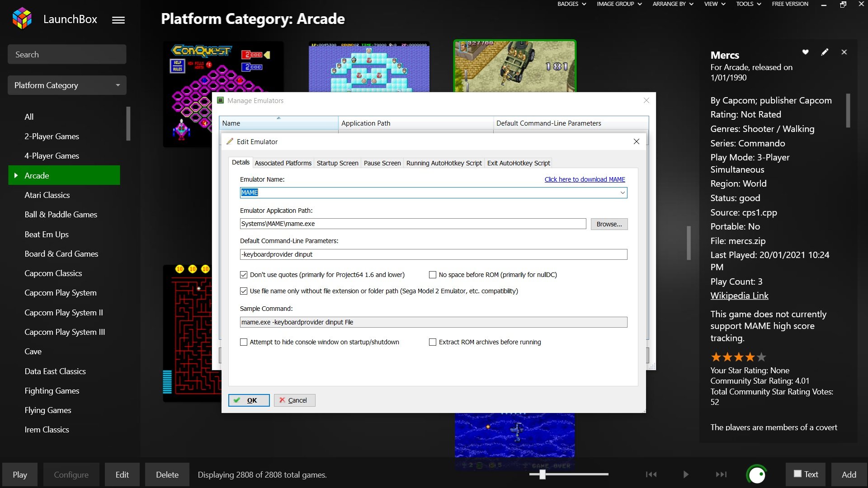Select the Mercs game thumbnail
The image size is (868, 488).
515,66
